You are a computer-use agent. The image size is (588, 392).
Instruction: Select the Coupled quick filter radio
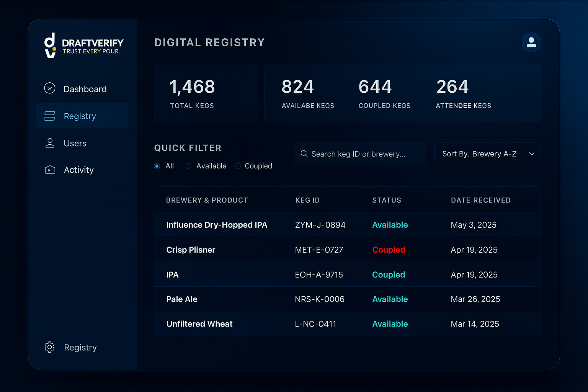(238, 166)
